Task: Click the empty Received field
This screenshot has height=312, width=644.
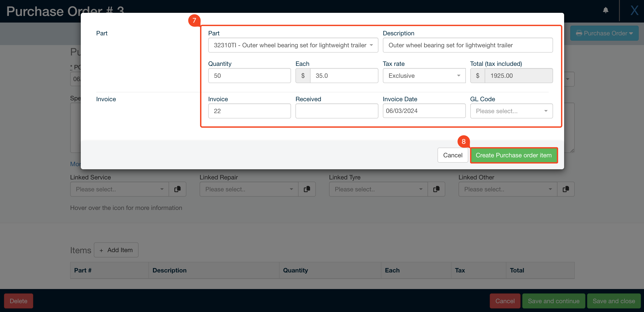Action: (x=337, y=111)
